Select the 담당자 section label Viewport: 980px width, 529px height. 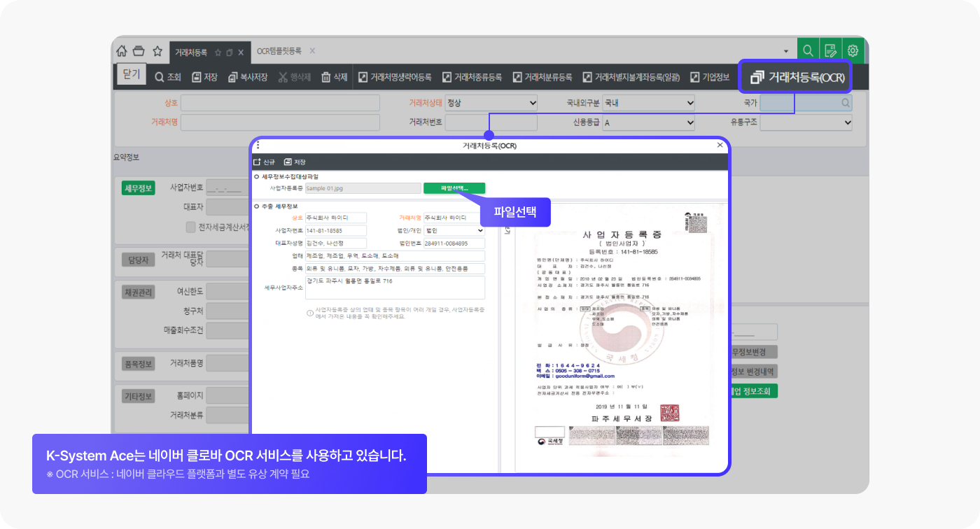tap(138, 260)
